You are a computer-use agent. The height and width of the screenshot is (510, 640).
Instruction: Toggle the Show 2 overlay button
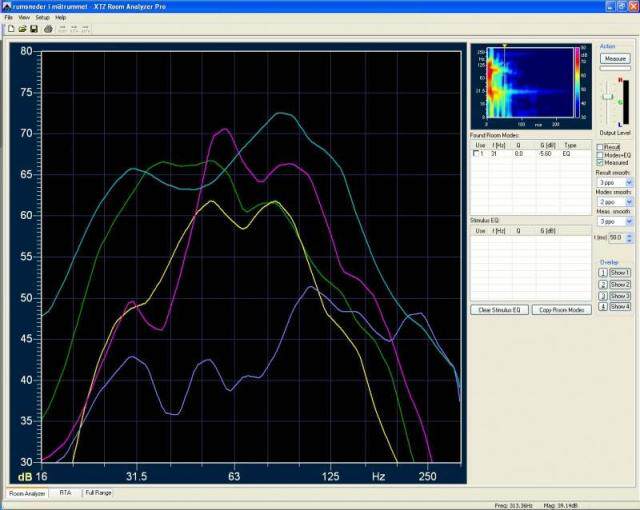(620, 284)
